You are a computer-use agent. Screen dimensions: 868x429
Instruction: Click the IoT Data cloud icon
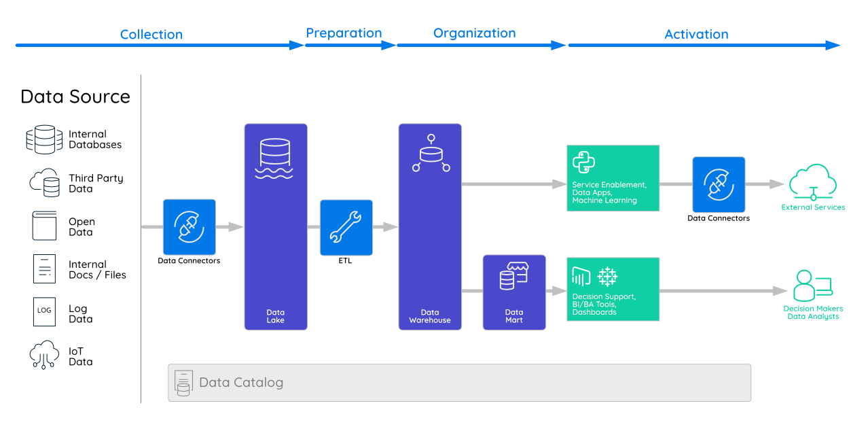pos(43,354)
